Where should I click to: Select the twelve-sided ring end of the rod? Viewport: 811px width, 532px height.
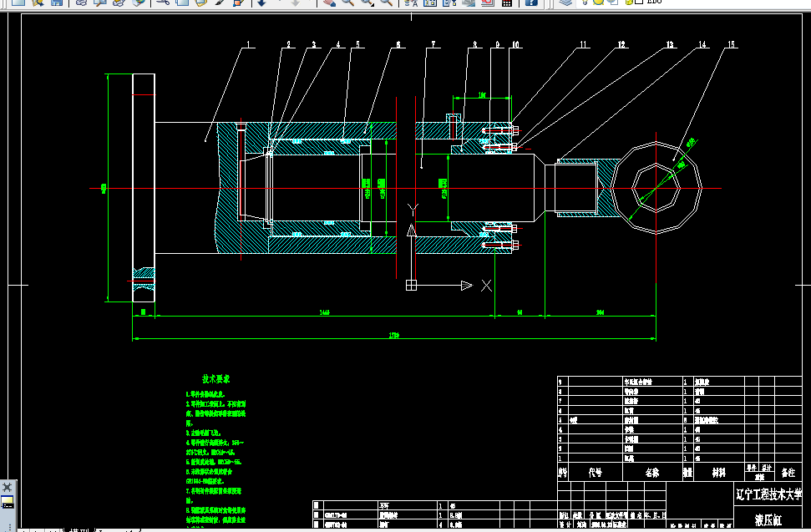click(656, 188)
